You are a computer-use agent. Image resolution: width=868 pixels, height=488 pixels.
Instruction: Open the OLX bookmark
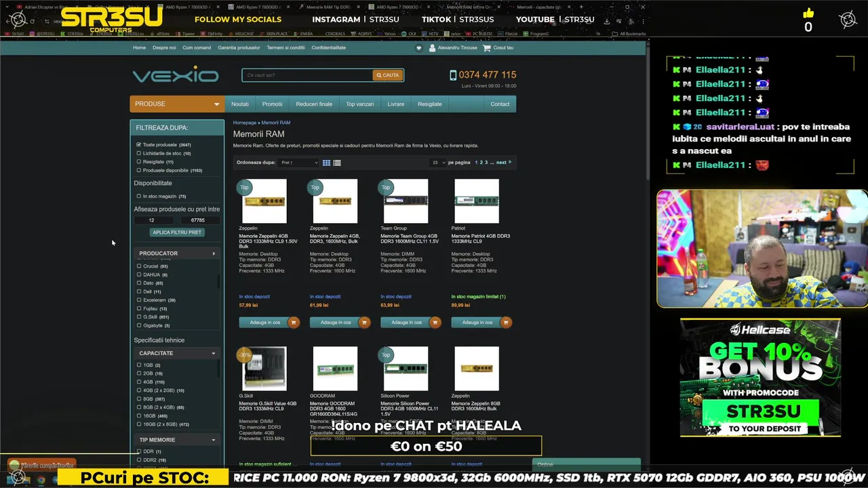coord(410,33)
